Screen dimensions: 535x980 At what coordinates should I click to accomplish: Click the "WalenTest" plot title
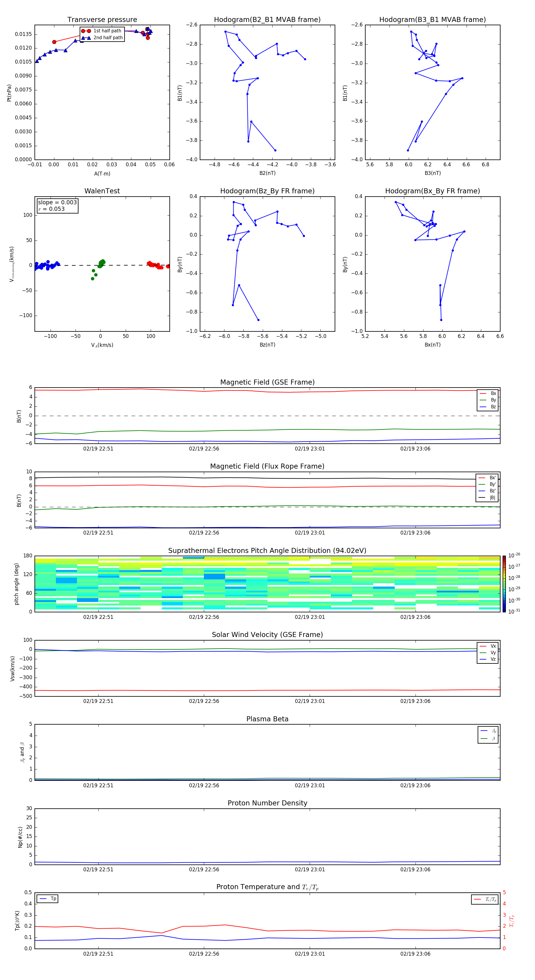(x=102, y=191)
